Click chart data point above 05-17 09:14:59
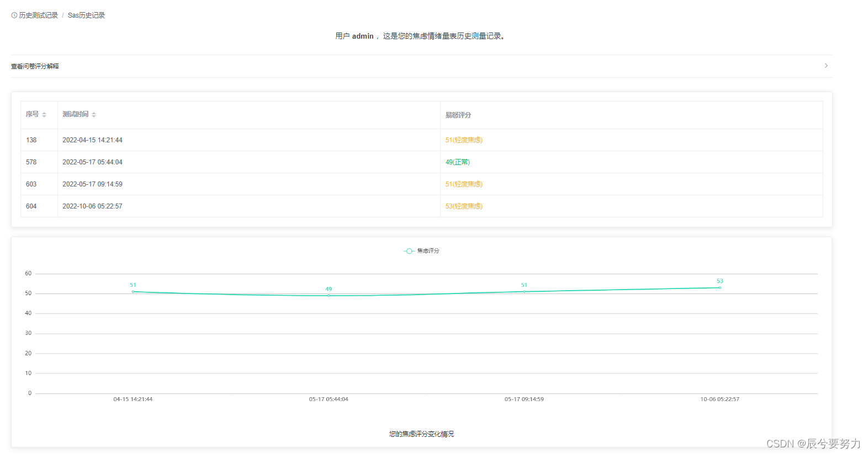This screenshot has width=868, height=454. [x=524, y=292]
